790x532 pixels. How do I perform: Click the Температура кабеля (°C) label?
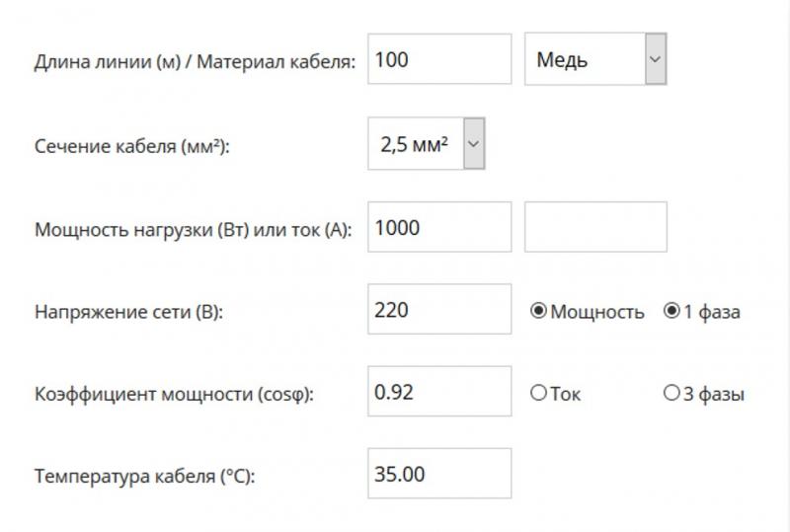pyautogui.click(x=145, y=477)
